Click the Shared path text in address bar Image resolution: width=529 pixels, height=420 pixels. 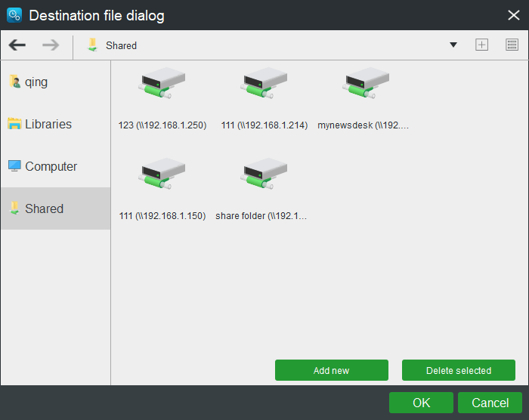point(121,45)
